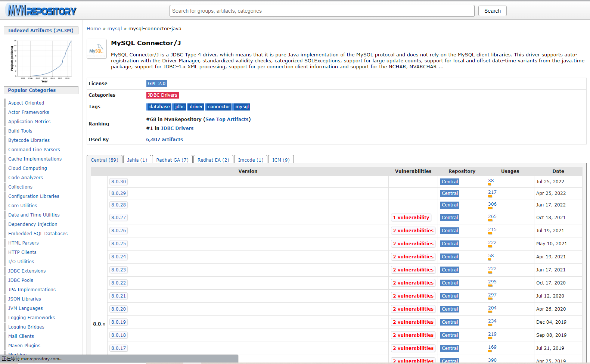Viewport: 590px width, 364px height.
Task: Open the 6,407 artifacts used-by link
Action: (x=165, y=139)
